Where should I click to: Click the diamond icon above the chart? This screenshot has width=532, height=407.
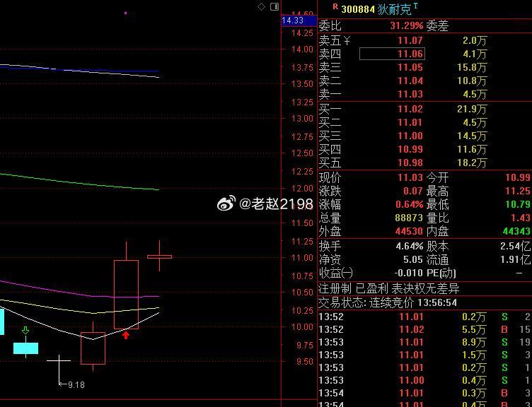point(261,6)
